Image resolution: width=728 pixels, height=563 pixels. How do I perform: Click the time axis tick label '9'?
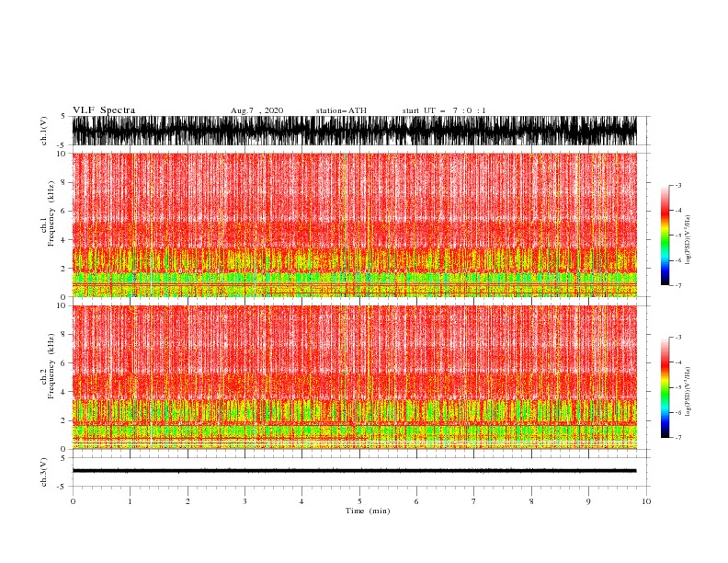coord(588,501)
